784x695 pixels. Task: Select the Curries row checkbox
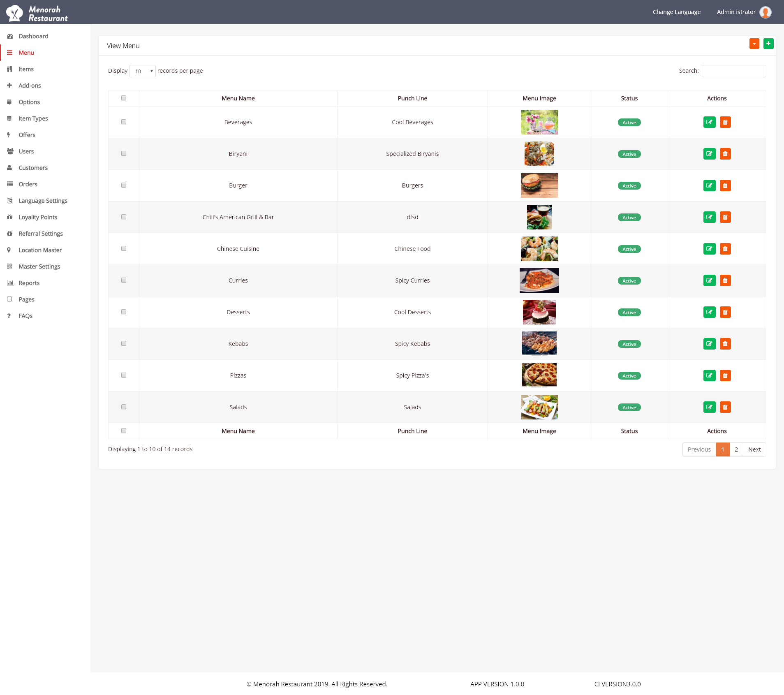pyautogui.click(x=124, y=280)
